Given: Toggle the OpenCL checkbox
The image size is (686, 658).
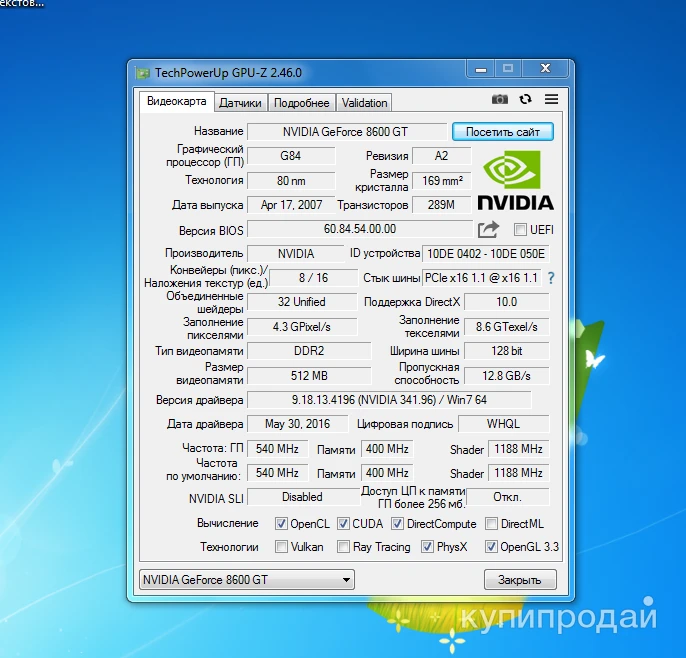Looking at the screenshot, I should (281, 524).
